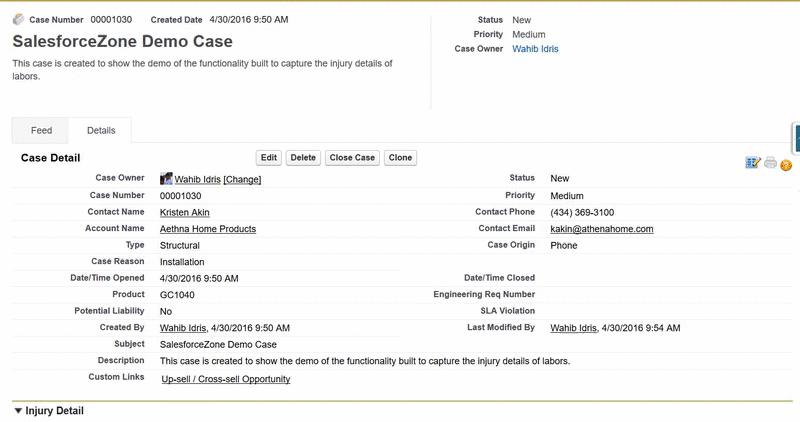Click the SLA Violation label

coord(508,311)
